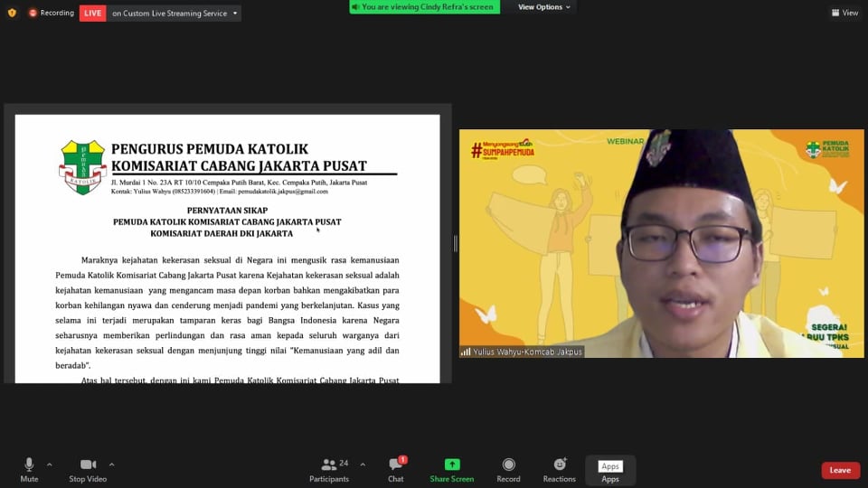Expand participants options arrow
This screenshot has height=488, width=868.
tap(363, 465)
